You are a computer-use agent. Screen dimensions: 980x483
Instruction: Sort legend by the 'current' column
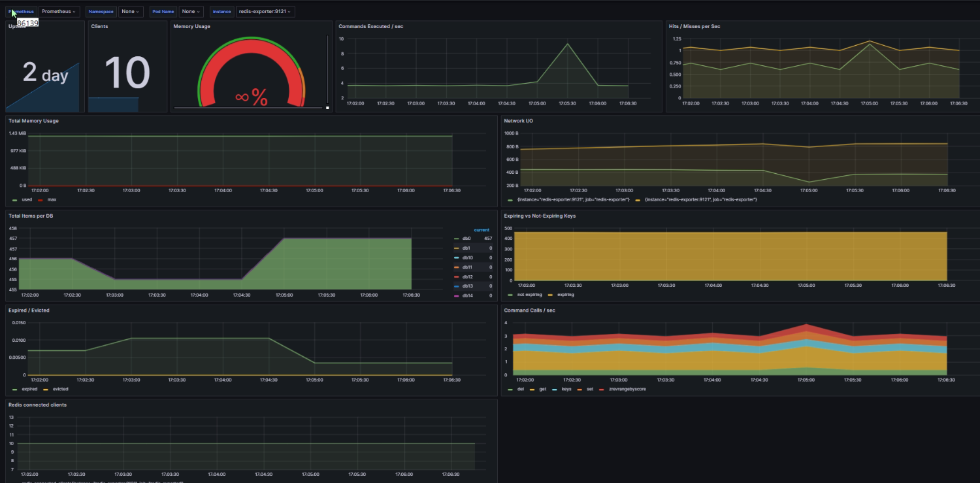482,229
